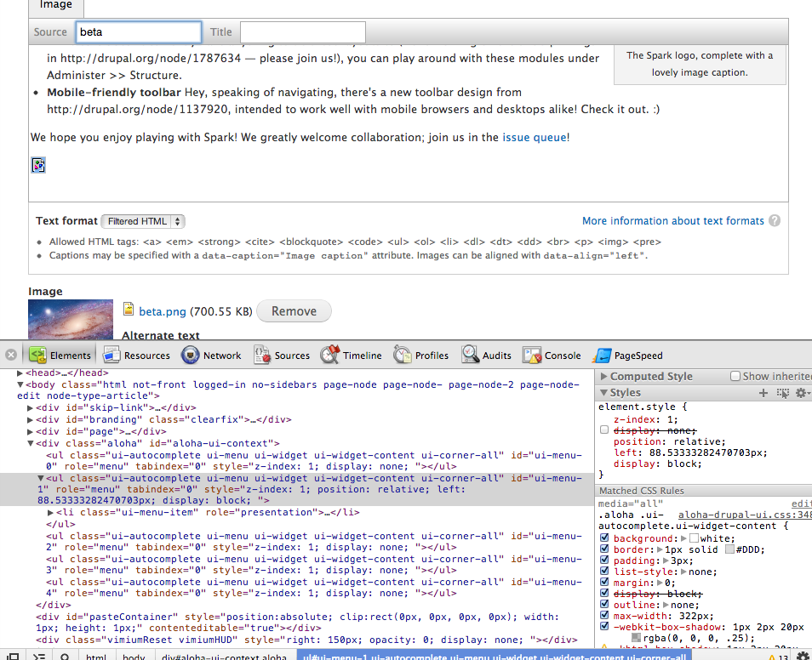812x660 pixels.
Task: Click the beta.png file type icon
Action: click(x=129, y=309)
